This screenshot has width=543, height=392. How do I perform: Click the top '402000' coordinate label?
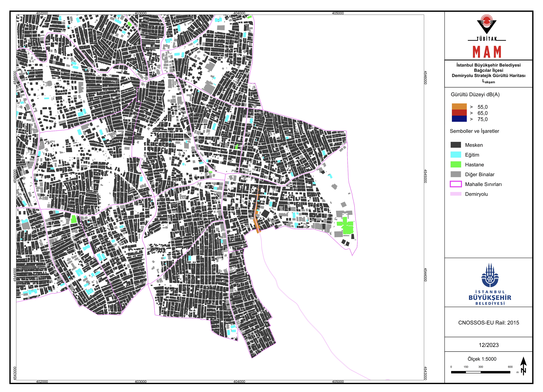click(x=42, y=13)
